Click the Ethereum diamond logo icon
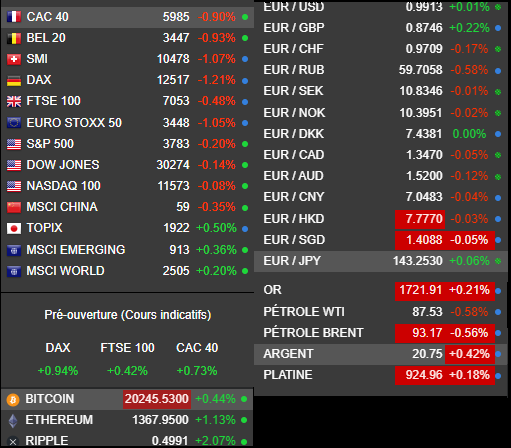This screenshot has width=511, height=448. pos(13,421)
